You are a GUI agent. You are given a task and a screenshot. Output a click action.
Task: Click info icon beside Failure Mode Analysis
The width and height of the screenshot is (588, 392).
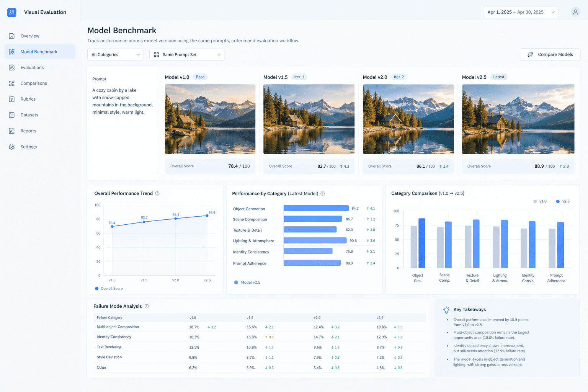pos(147,306)
